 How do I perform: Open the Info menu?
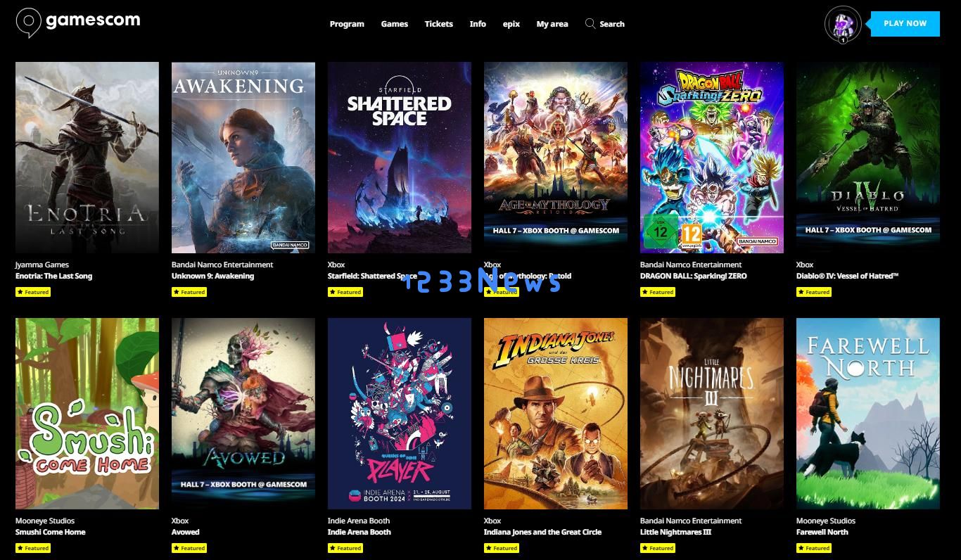[x=478, y=24]
